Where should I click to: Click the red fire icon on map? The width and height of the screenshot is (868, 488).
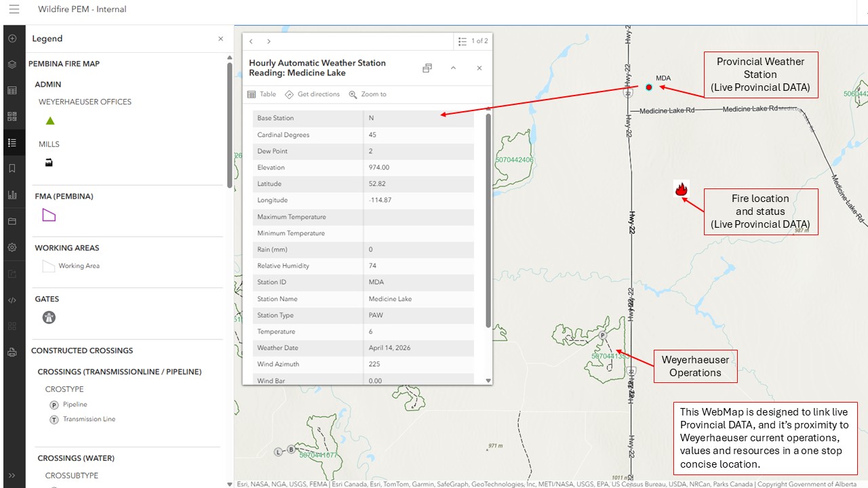click(682, 189)
